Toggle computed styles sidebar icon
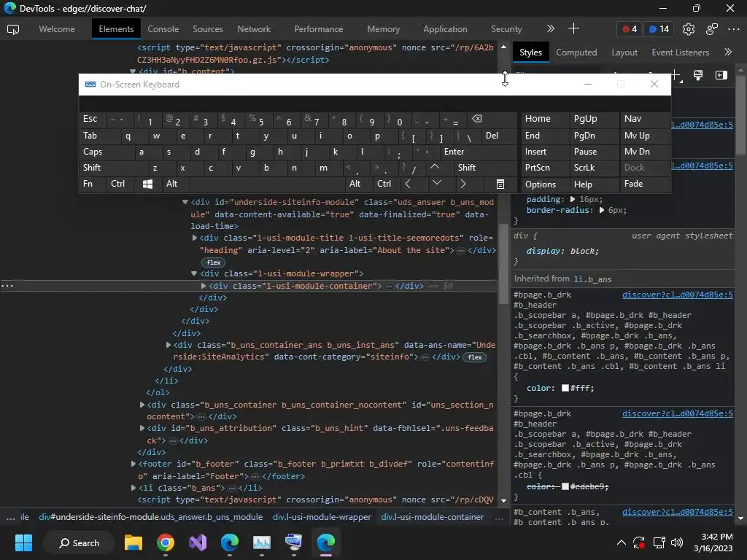This screenshot has width=747, height=560. click(x=721, y=75)
